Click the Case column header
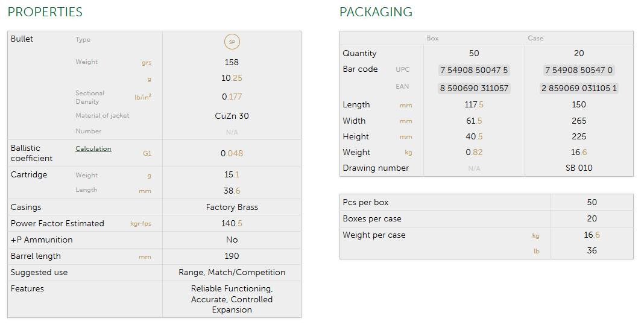Screen dimensions: 644x327 [x=535, y=38]
